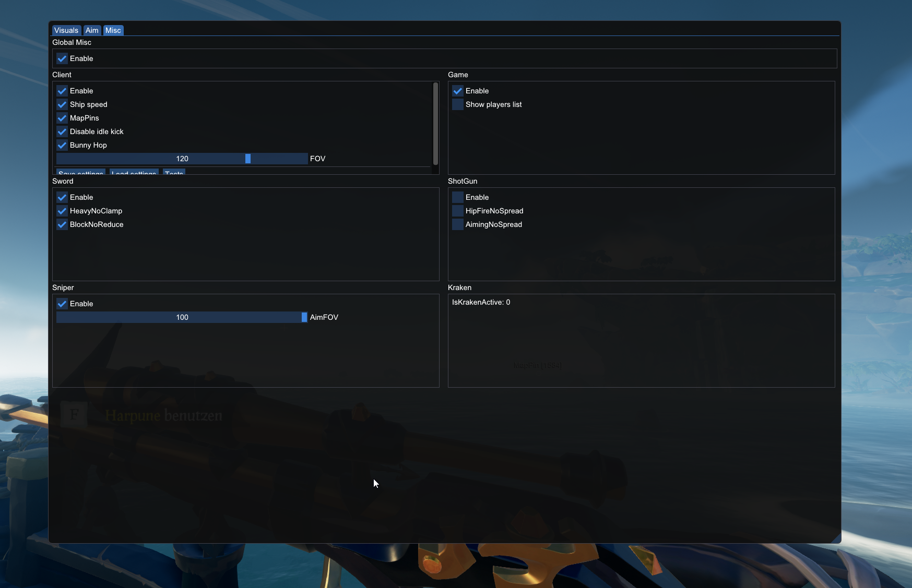Enable AimingNoSpread for shotgun
This screenshot has height=588, width=912.
[x=458, y=224]
